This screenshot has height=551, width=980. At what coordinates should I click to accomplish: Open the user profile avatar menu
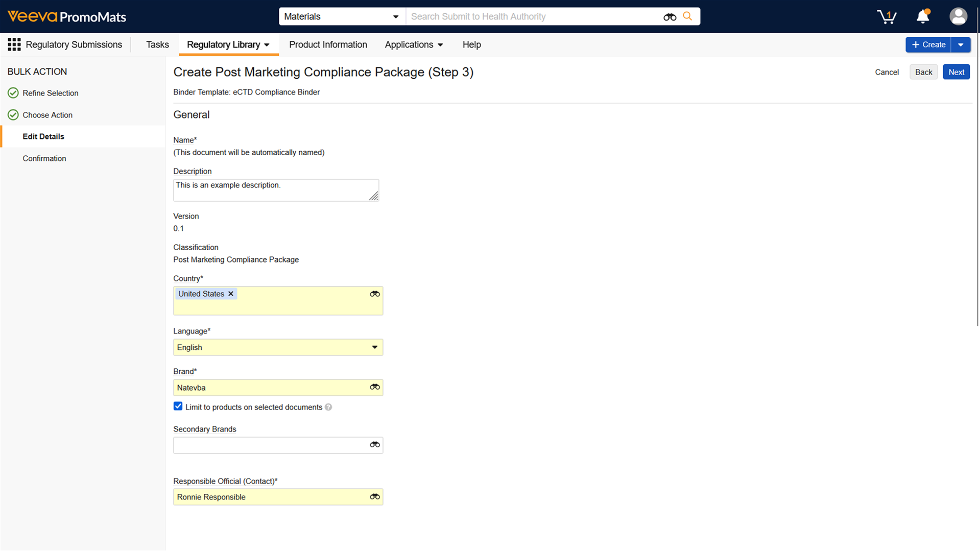pos(958,16)
